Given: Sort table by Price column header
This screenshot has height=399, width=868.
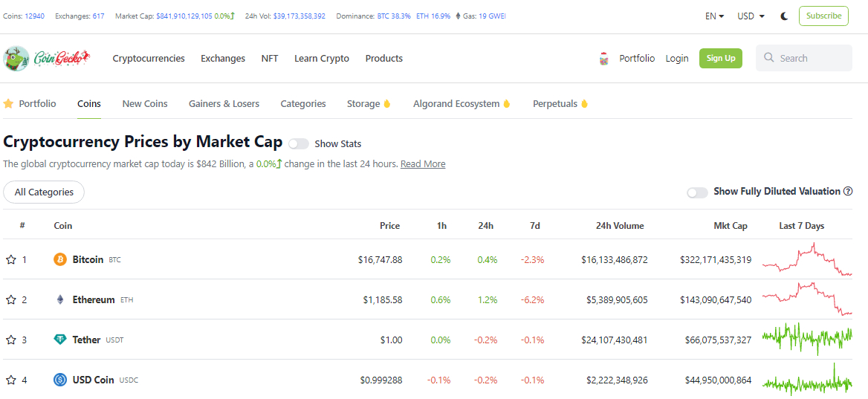Looking at the screenshot, I should 389,226.
